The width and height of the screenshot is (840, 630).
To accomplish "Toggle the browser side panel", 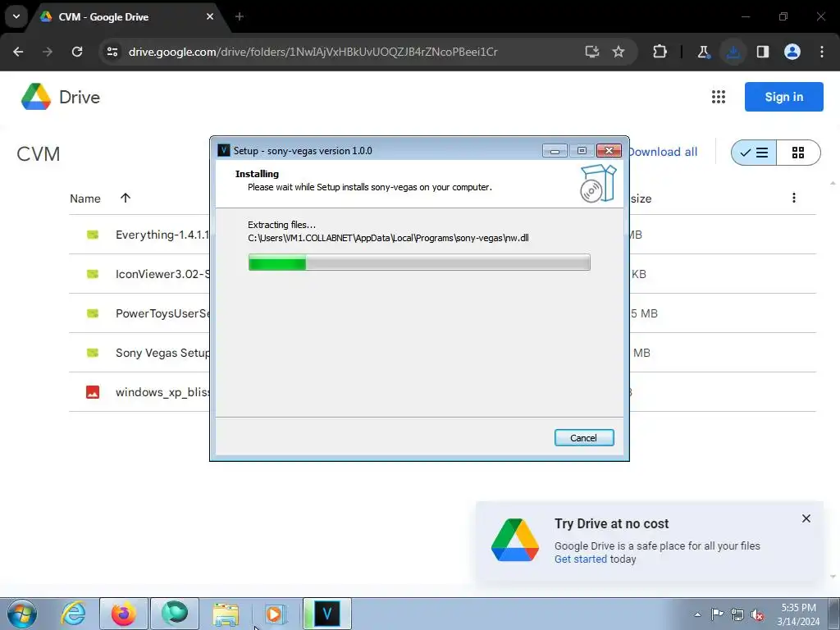I will click(762, 52).
